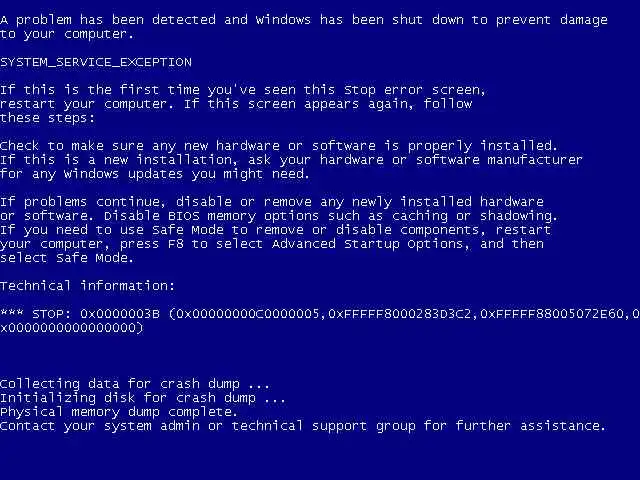Click the 'Advanced Startup Options' text
Viewport: 640px width, 480px height.
tap(371, 244)
